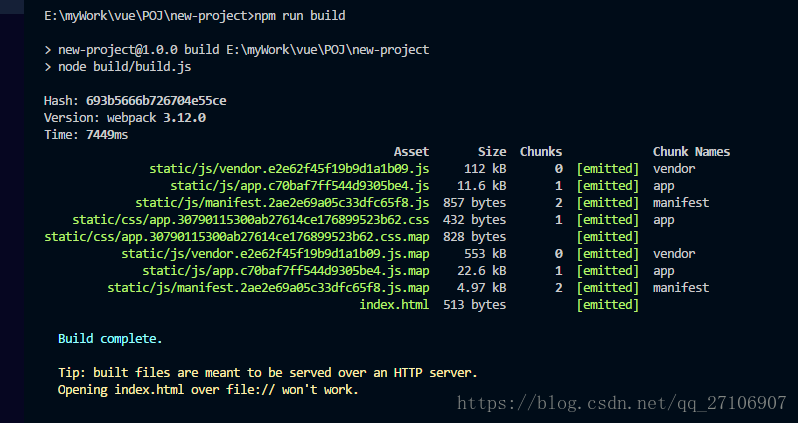Viewport: 798px width, 423px height.
Task: Click the index.html asset name
Action: click(x=394, y=305)
